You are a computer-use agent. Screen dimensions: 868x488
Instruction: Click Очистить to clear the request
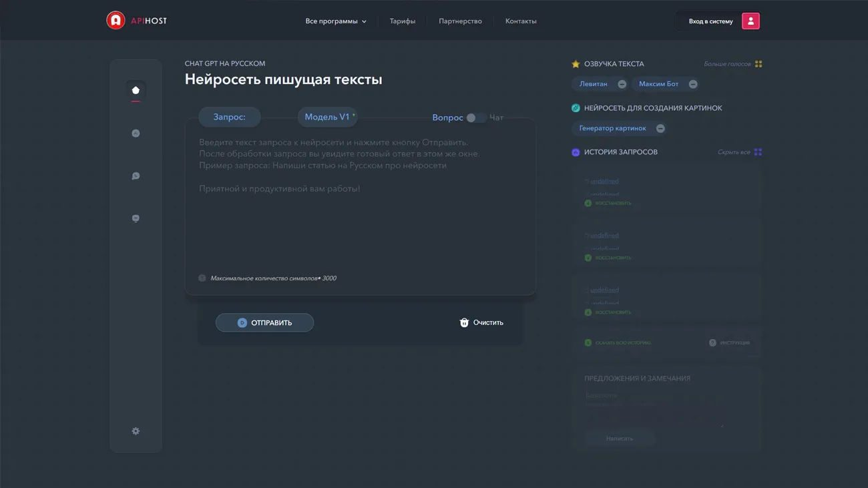481,322
